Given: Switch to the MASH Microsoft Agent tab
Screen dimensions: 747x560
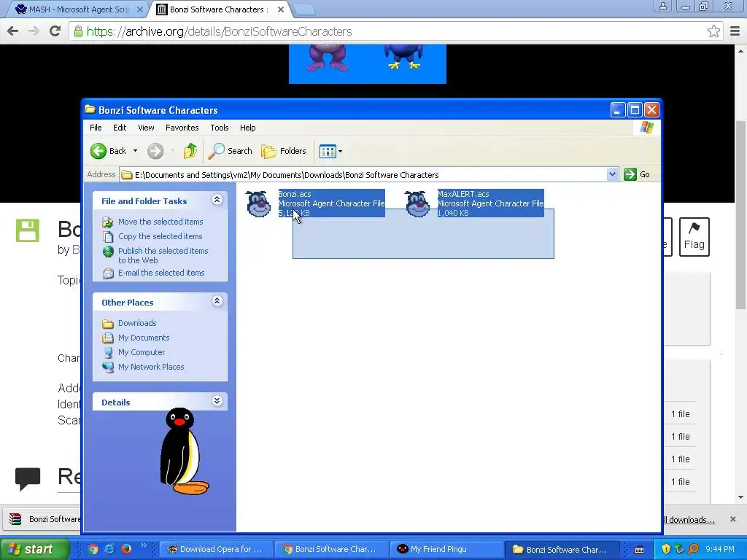Looking at the screenshot, I should 78,9.
